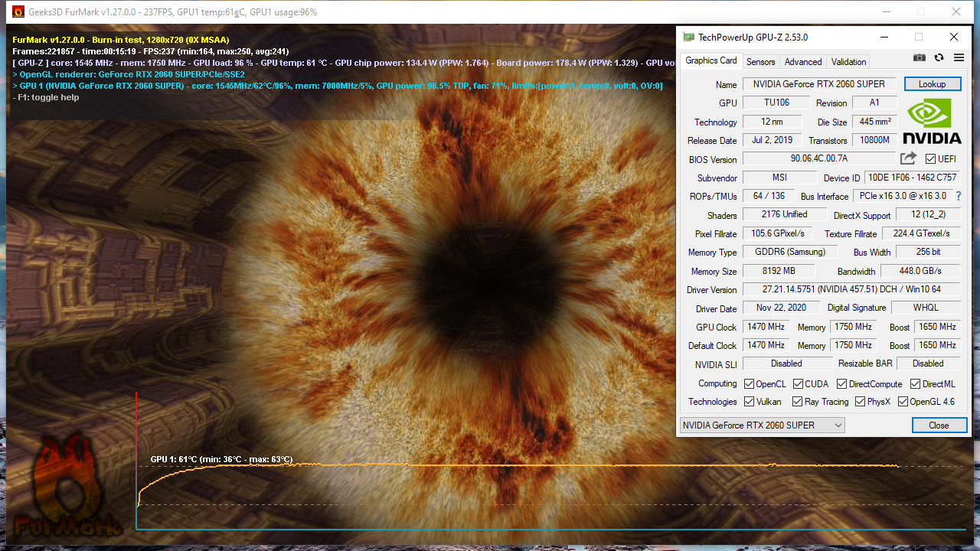This screenshot has width=980, height=551.
Task: Click the Close button in GPU-Z
Action: point(939,425)
